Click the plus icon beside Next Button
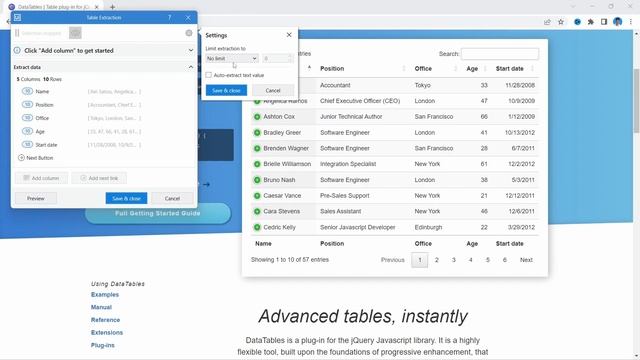Image resolution: width=640 pixels, height=360 pixels. [x=21, y=158]
